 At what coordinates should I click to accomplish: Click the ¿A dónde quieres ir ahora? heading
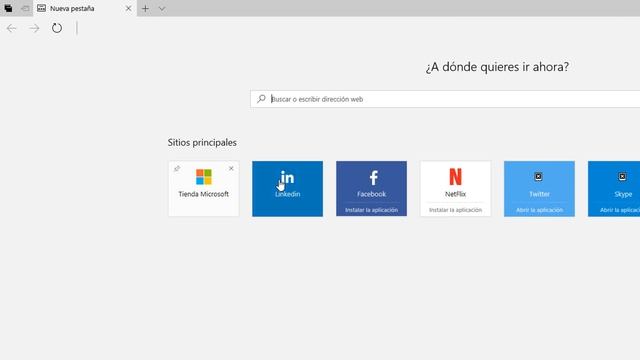click(x=497, y=67)
